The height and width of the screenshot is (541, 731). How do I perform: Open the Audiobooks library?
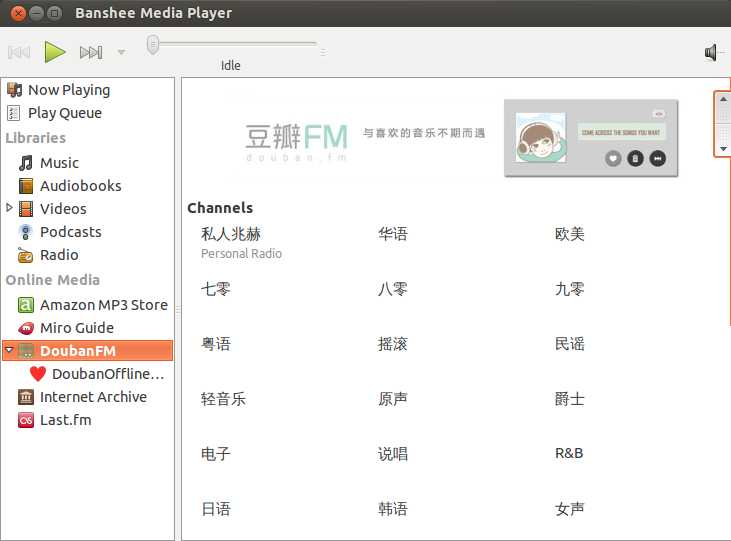click(x=81, y=186)
